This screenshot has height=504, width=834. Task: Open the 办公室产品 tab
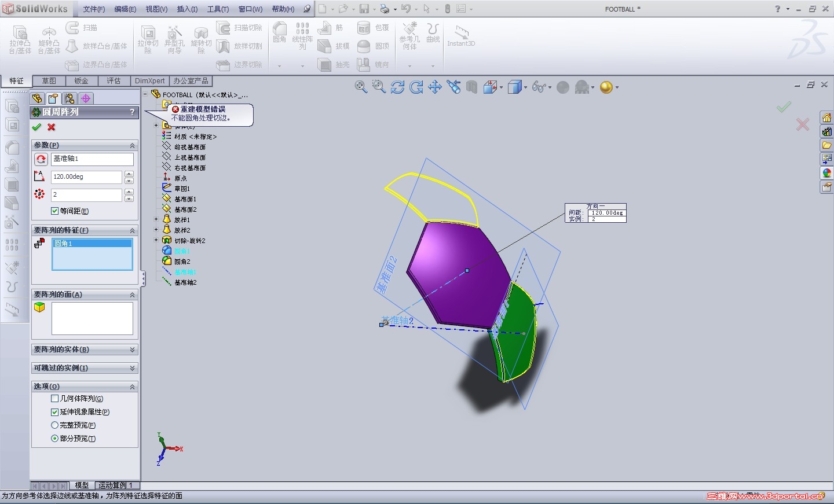(x=191, y=81)
